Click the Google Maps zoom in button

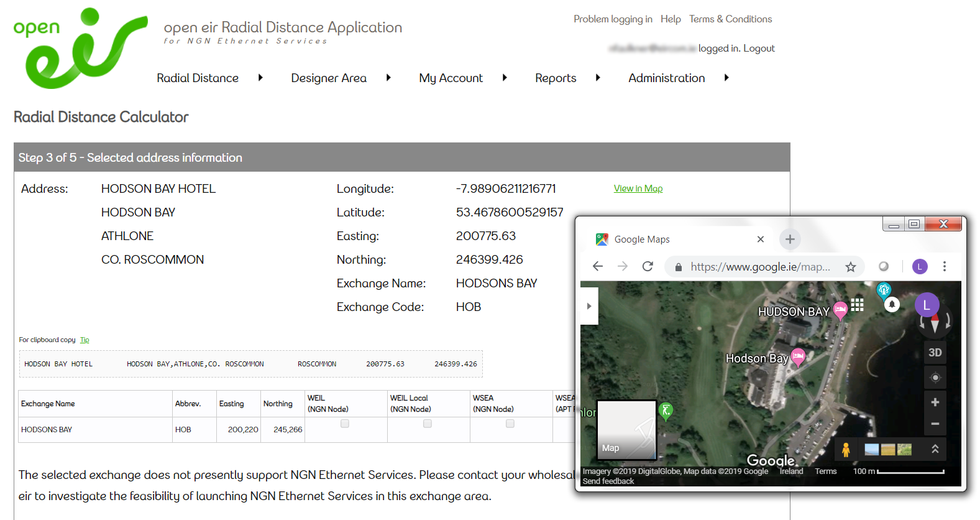(x=935, y=402)
